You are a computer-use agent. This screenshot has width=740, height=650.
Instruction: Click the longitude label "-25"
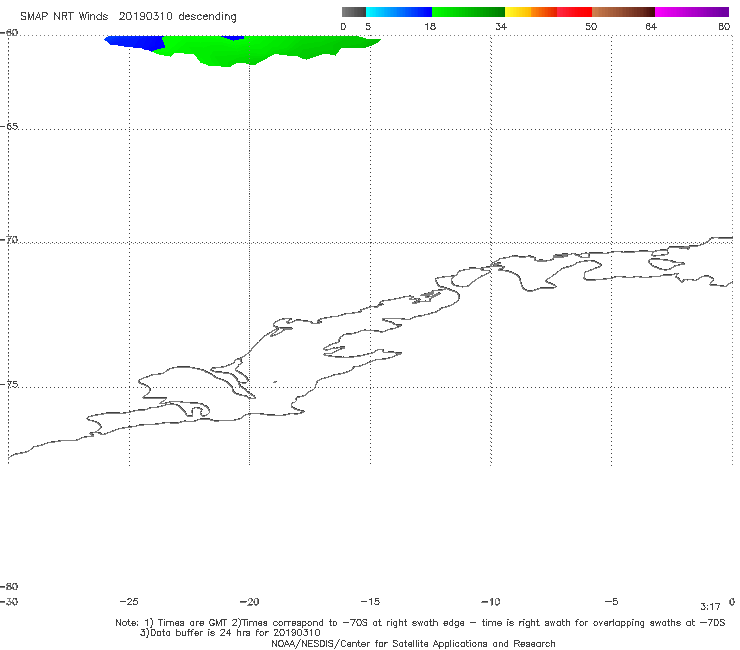point(129,602)
